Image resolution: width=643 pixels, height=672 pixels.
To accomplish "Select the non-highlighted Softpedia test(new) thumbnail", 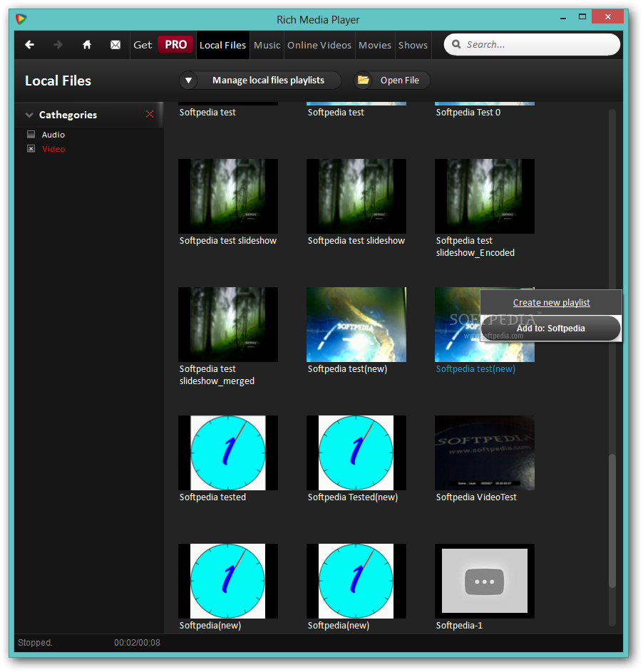I will click(x=356, y=324).
